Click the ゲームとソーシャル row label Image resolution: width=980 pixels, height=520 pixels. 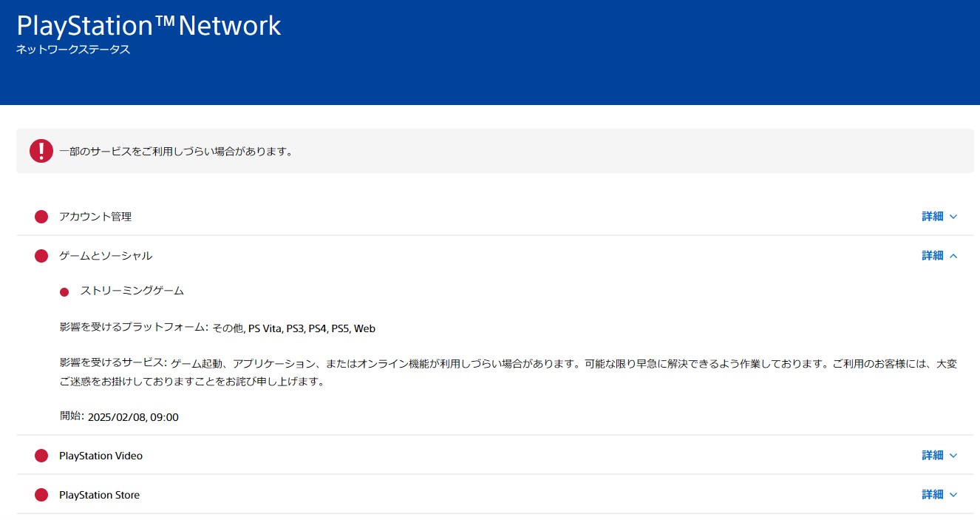coord(106,256)
